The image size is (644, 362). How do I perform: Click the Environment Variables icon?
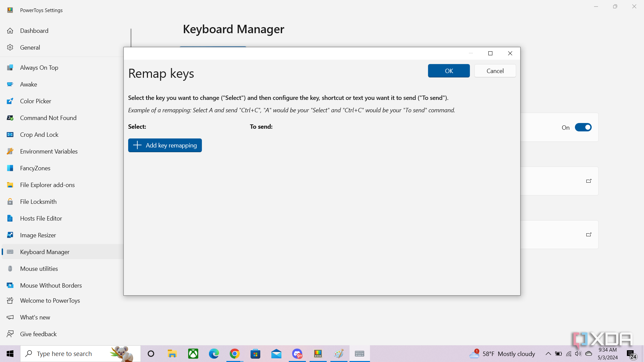(10, 151)
